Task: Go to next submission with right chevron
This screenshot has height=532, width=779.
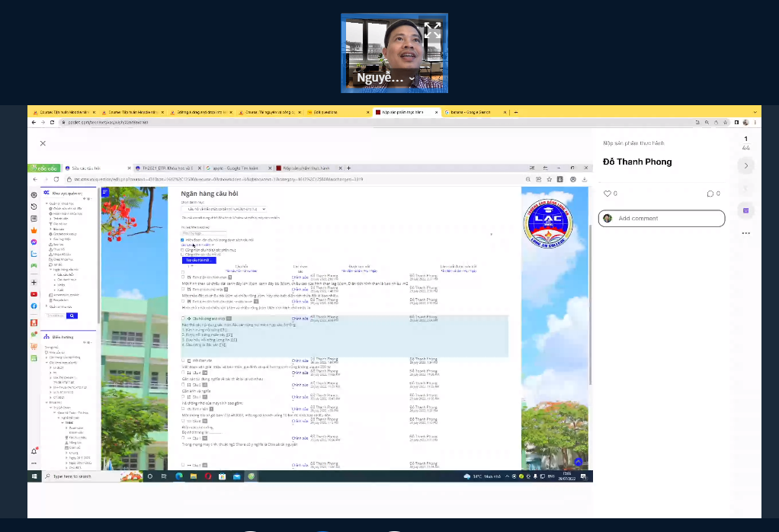Action: tap(745, 165)
